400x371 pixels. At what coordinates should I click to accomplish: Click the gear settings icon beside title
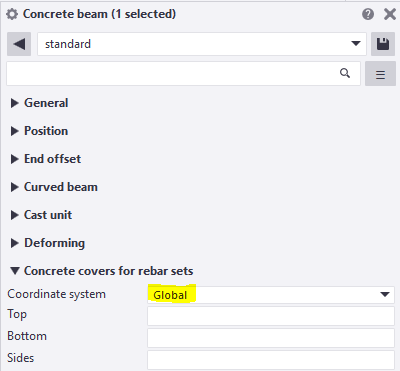coord(12,14)
